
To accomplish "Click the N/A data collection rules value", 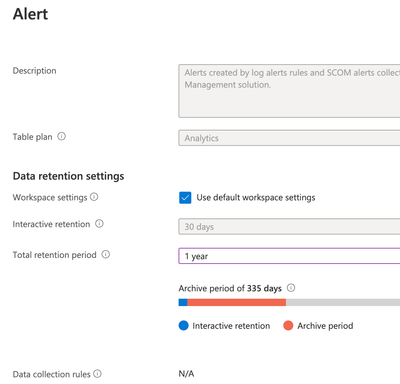I will pos(186,374).
